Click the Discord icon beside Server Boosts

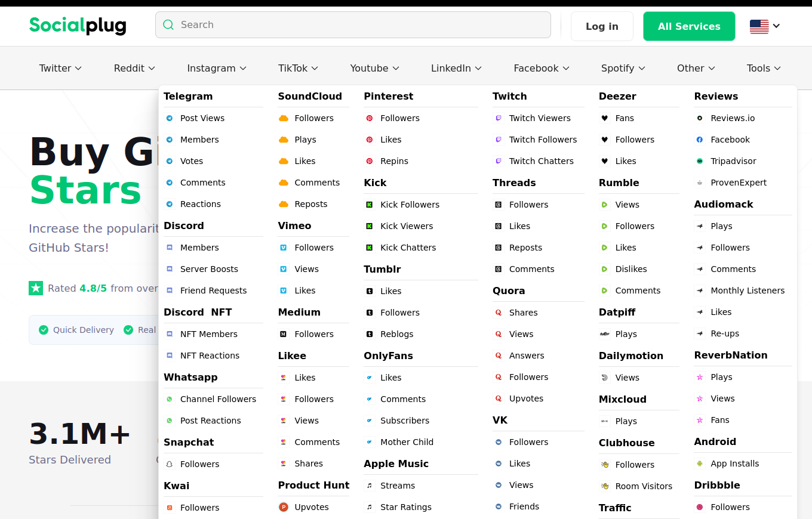(x=170, y=269)
